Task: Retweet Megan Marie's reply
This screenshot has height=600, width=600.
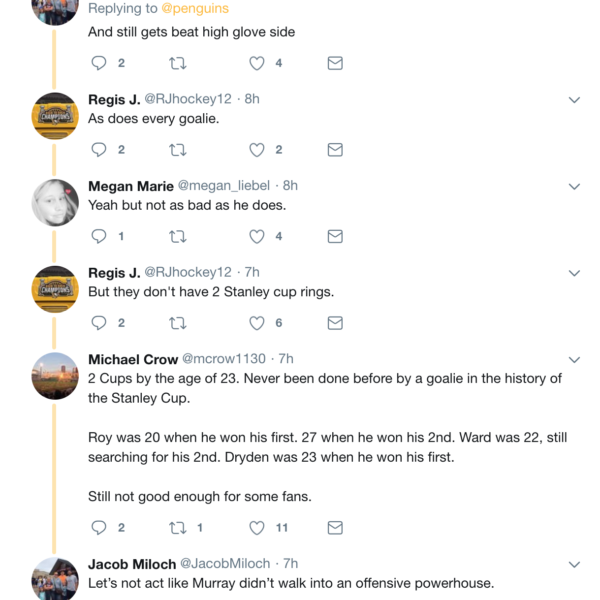Action: pos(178,237)
